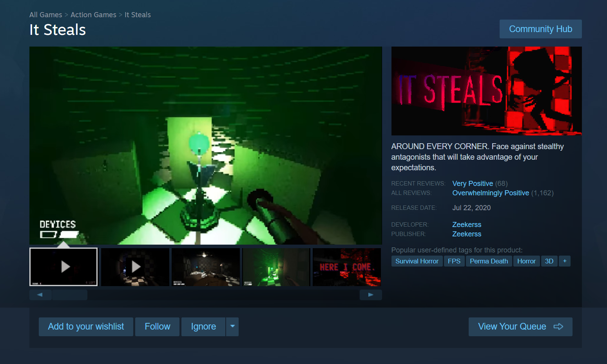Image resolution: width=607 pixels, height=364 pixels.
Task: Add It Steals to your wishlist
Action: click(86, 327)
